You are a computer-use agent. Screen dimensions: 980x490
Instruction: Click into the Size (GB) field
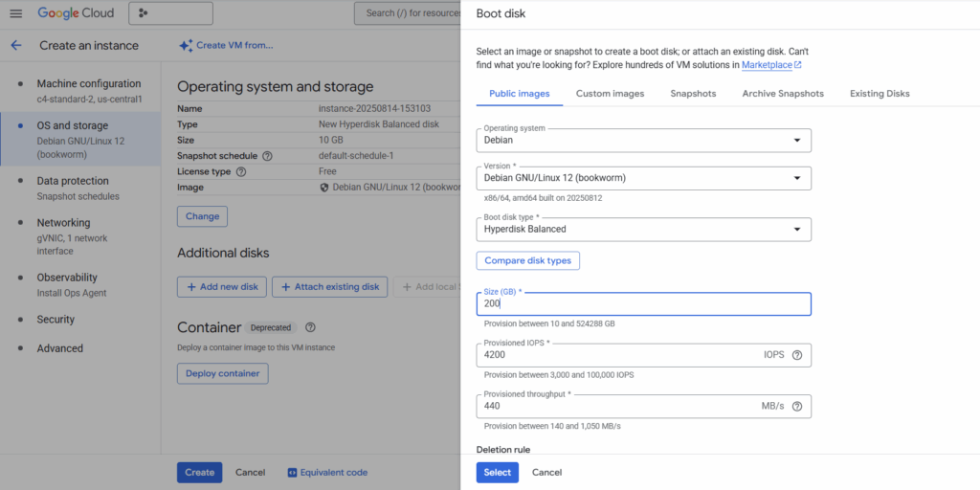click(x=643, y=303)
